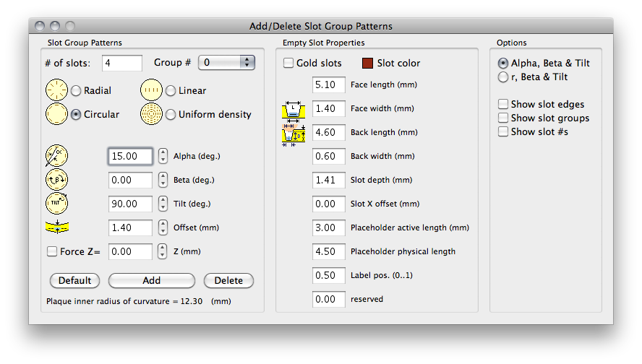Focus the Alpha (deg.) input field
642x364 pixels.
click(x=130, y=156)
